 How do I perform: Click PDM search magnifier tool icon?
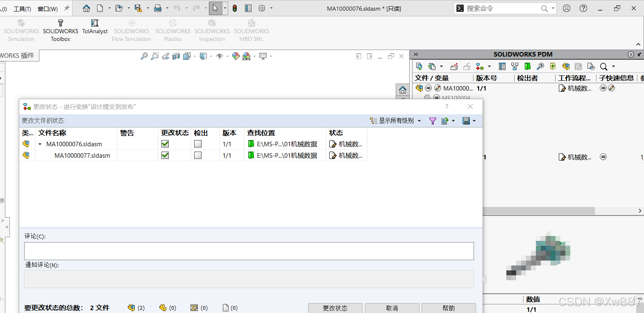point(540,66)
